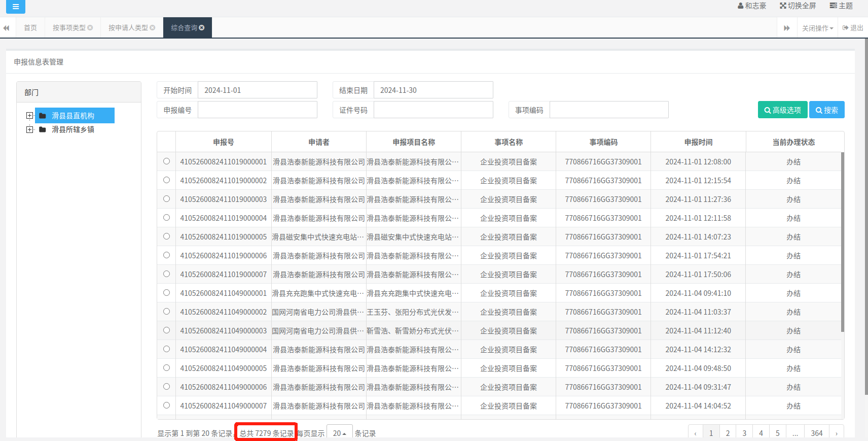Viewport: 868px width, 441px height.
Task: Click the hamburger menu icon
Action: pos(15,7)
